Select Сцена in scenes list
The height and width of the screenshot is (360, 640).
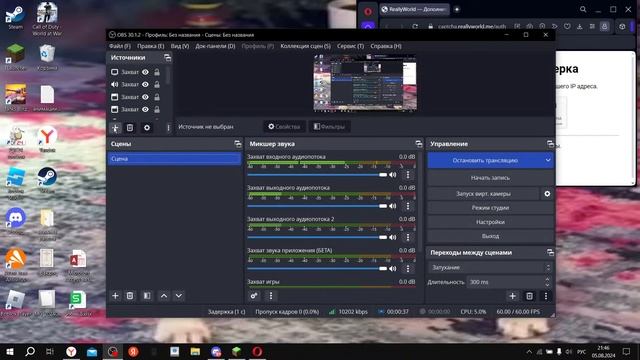pyautogui.click(x=174, y=159)
